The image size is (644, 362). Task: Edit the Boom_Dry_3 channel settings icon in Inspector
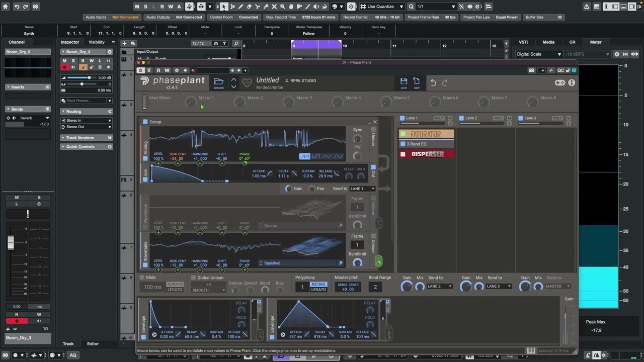[109, 52]
